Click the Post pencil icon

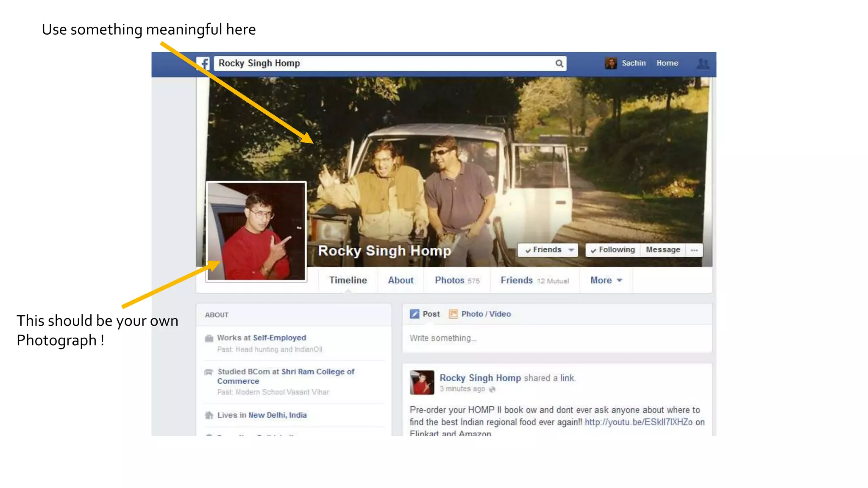click(415, 314)
